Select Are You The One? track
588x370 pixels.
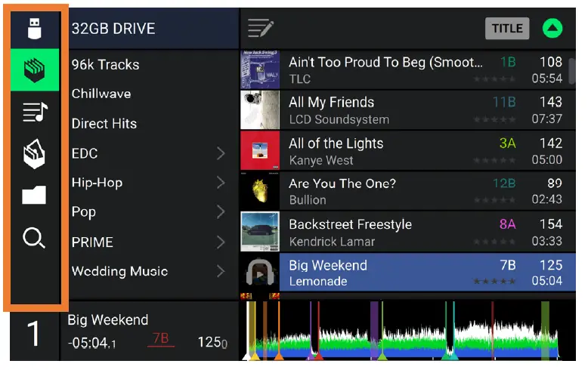[x=408, y=191]
